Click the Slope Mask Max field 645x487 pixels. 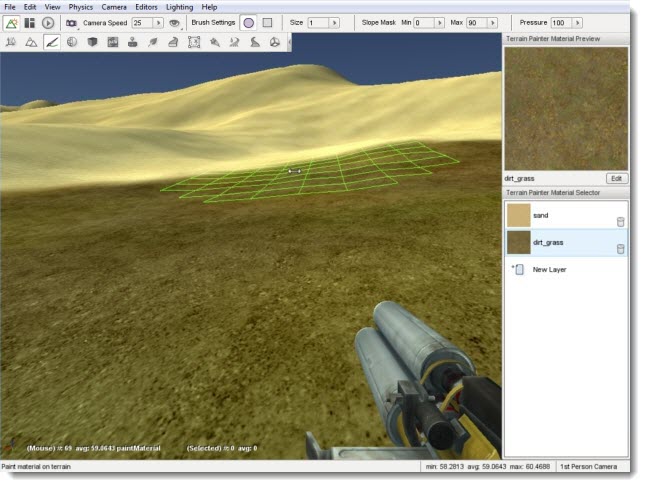pos(477,23)
